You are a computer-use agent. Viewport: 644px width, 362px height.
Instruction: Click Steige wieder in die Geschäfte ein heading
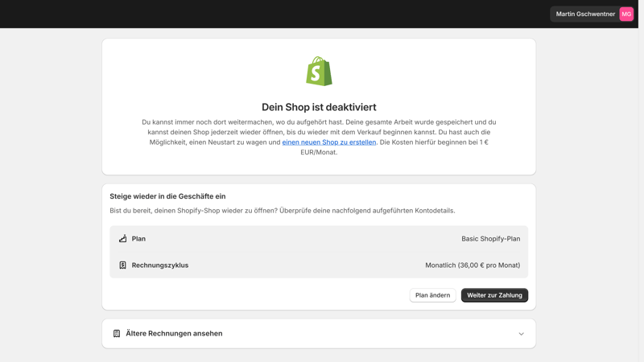point(167,196)
